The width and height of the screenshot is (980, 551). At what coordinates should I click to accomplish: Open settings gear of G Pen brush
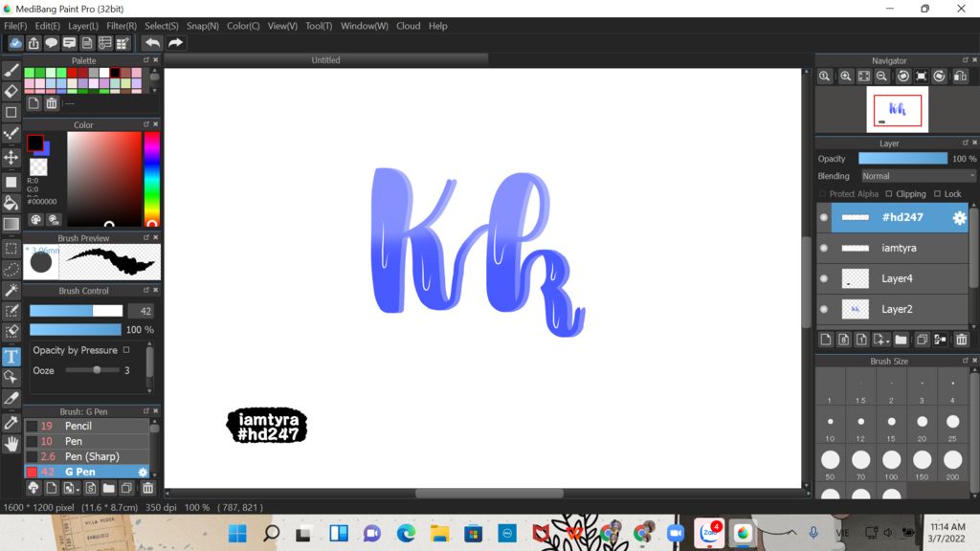pos(143,473)
